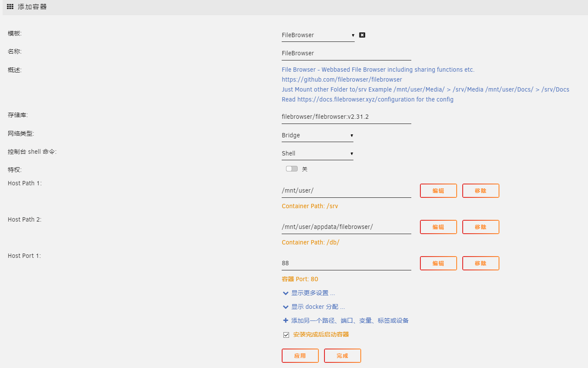Click the 应用 apply button
The image size is (588, 368).
tap(300, 356)
